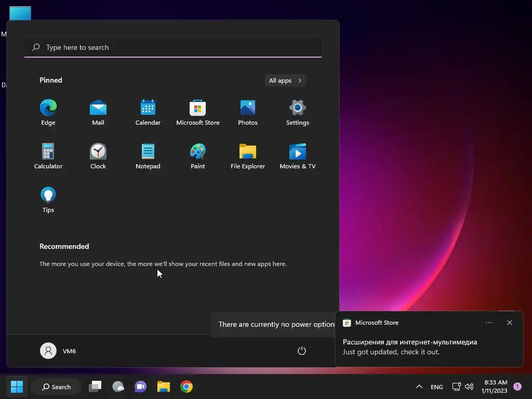Open the VM6 user account menu
532x399 pixels.
click(58, 351)
